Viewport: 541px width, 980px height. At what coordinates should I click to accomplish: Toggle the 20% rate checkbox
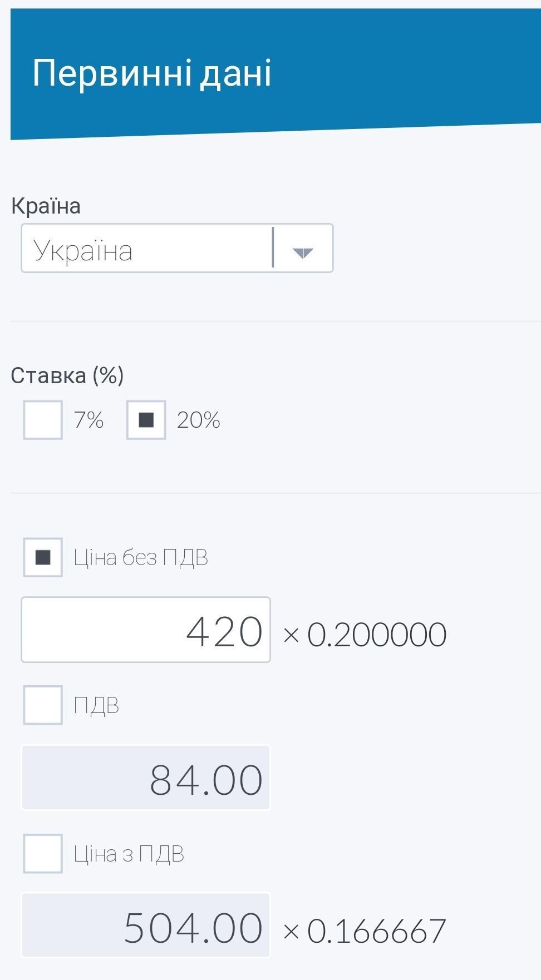pyautogui.click(x=146, y=420)
